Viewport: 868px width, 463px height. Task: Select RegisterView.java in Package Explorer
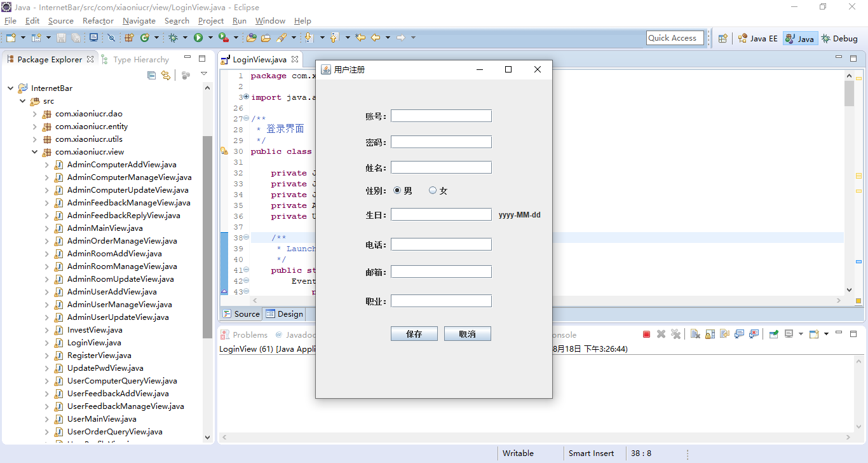99,356
